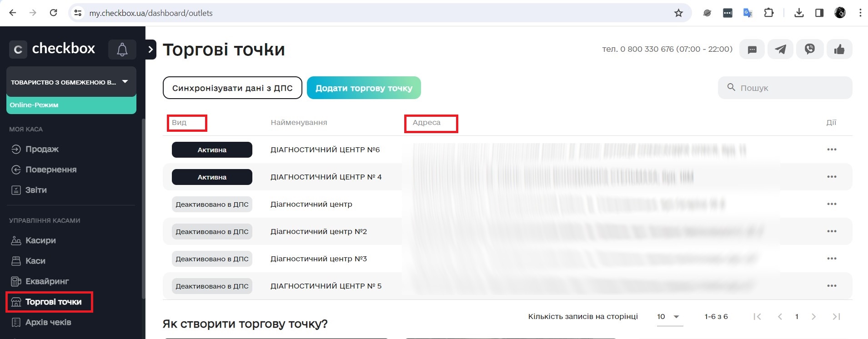Open the Viber support icon
868x339 pixels.
[x=809, y=49]
